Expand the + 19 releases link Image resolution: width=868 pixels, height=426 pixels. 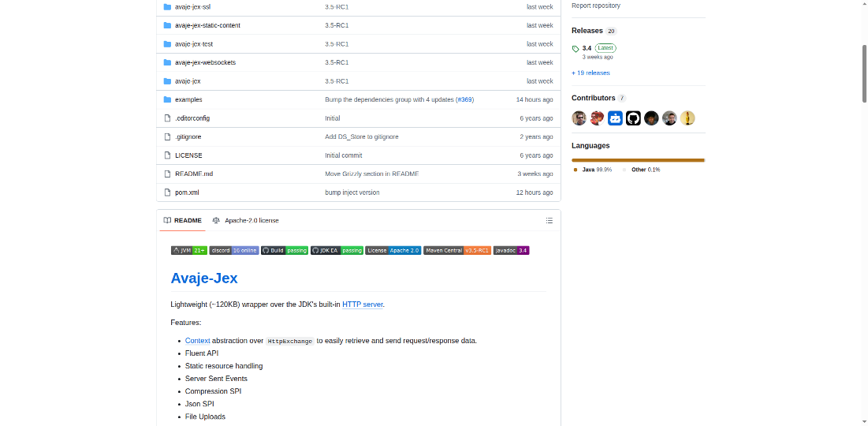pyautogui.click(x=590, y=73)
